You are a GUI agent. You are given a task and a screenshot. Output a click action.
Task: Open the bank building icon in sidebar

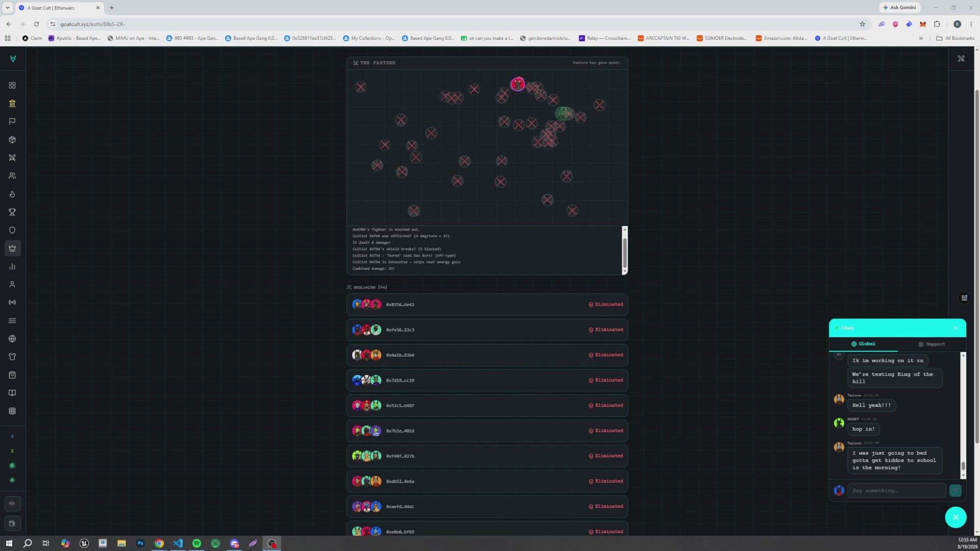[12, 104]
